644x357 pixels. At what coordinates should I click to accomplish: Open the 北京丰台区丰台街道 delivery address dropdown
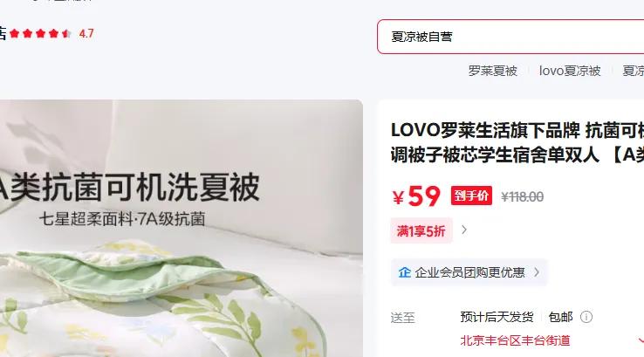(515, 340)
